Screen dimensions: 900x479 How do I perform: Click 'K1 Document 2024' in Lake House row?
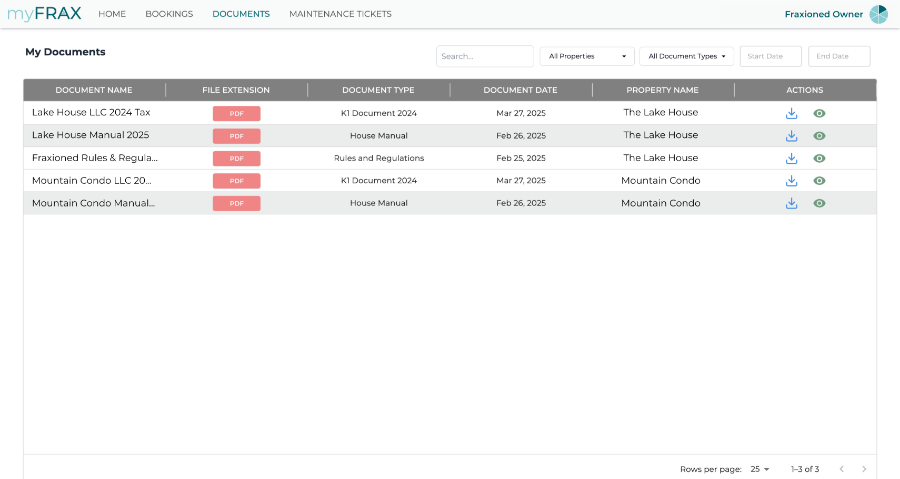pos(379,113)
